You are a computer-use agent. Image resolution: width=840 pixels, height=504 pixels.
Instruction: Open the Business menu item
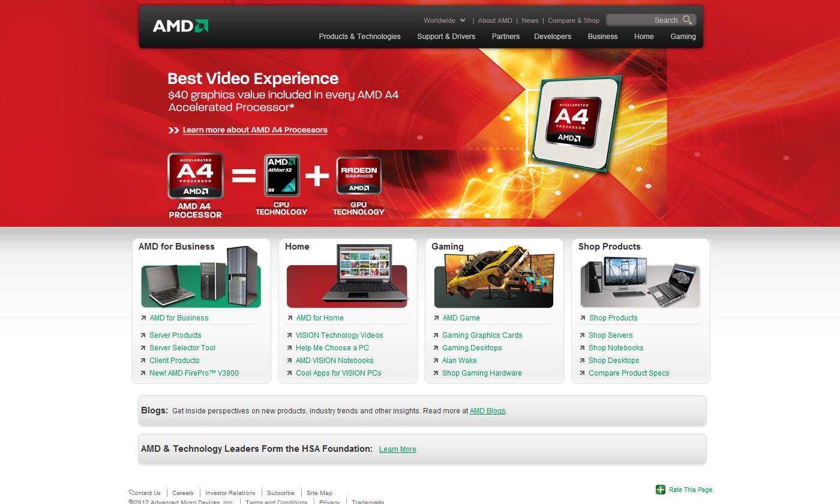coord(602,37)
